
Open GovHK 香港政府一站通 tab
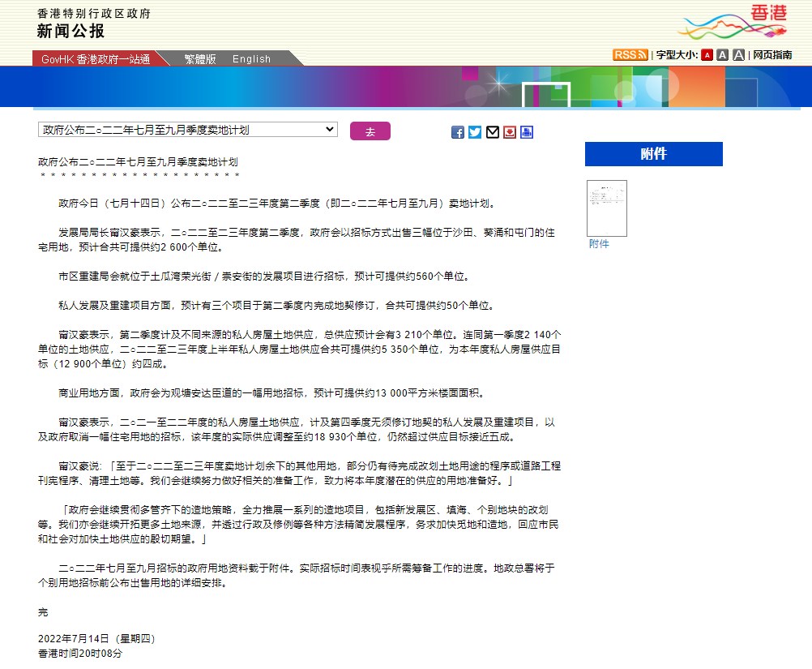point(96,59)
